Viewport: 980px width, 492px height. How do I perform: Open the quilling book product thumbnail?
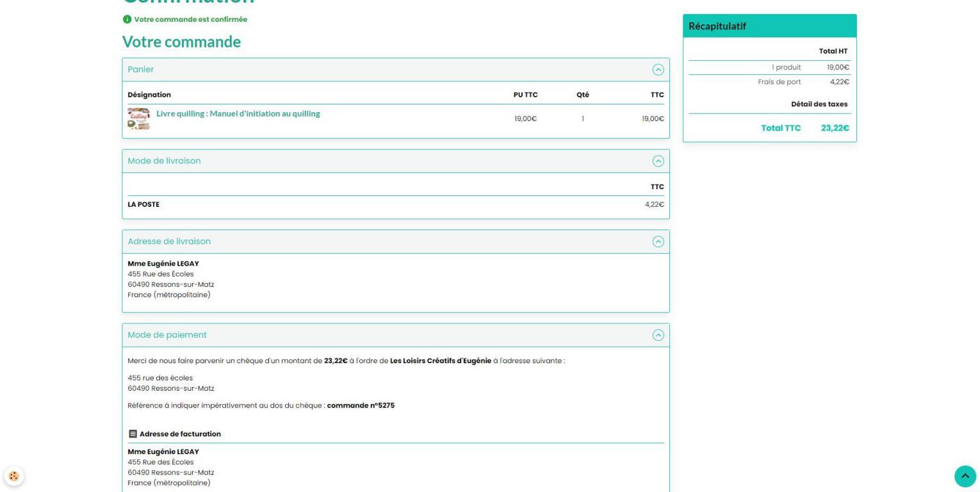pyautogui.click(x=139, y=119)
